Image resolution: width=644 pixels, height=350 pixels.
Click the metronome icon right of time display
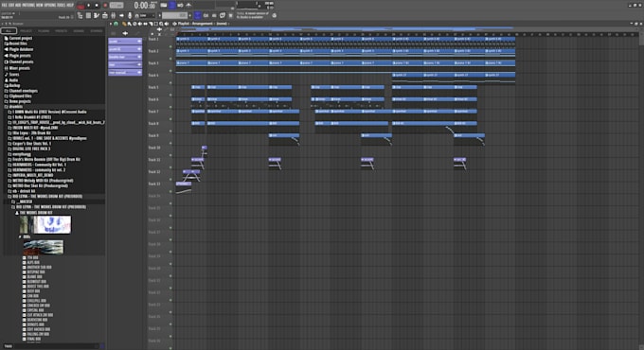[x=188, y=6]
